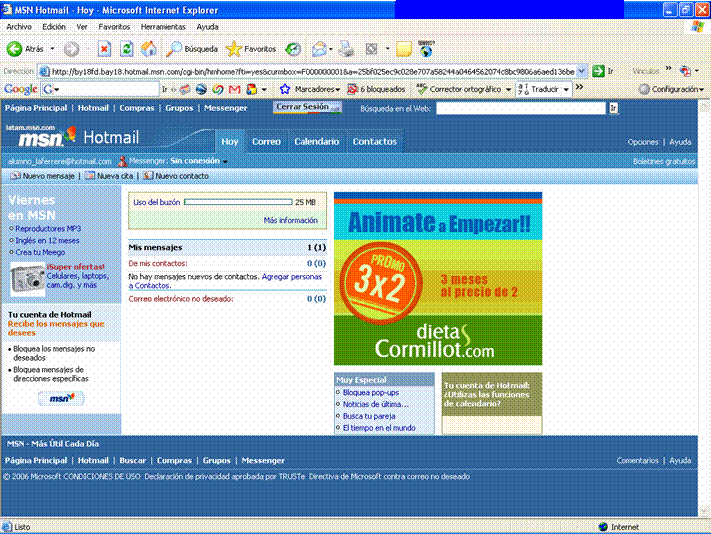Click the Más información link
Viewport: 711px width, 534px height.
click(x=290, y=220)
